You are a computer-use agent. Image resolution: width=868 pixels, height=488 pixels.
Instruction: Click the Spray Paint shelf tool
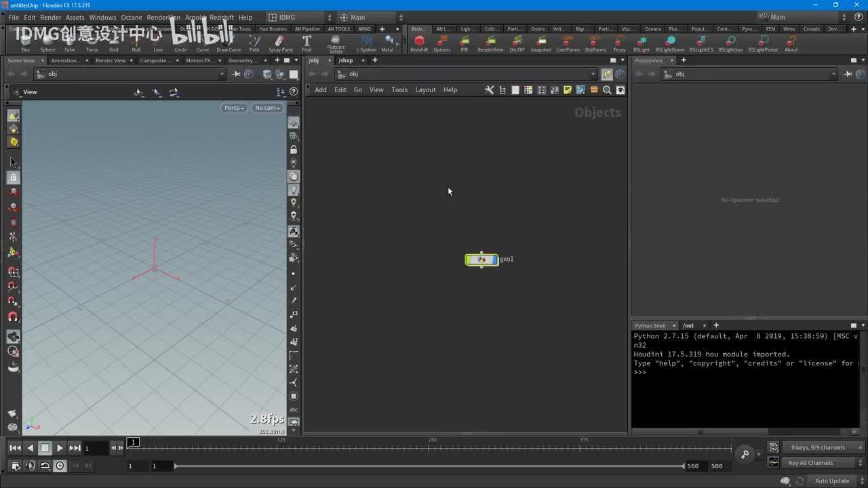[x=280, y=41]
